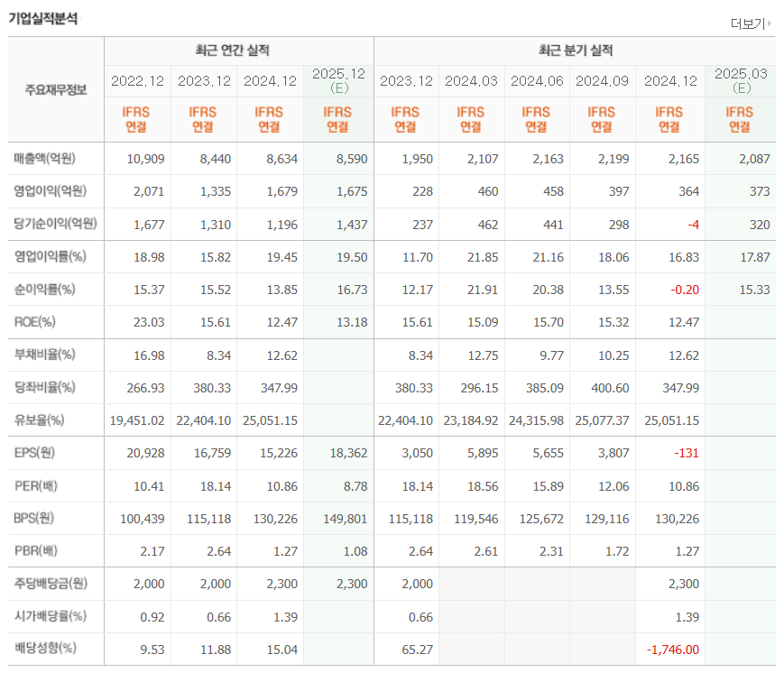Click the BPS value 149,801

pyautogui.click(x=345, y=519)
